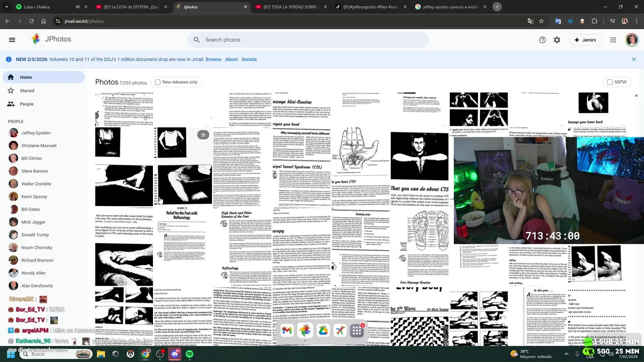Dismiss the NEW 2/5/2026 announcement banner
This screenshot has height=362, width=644.
point(633,59)
